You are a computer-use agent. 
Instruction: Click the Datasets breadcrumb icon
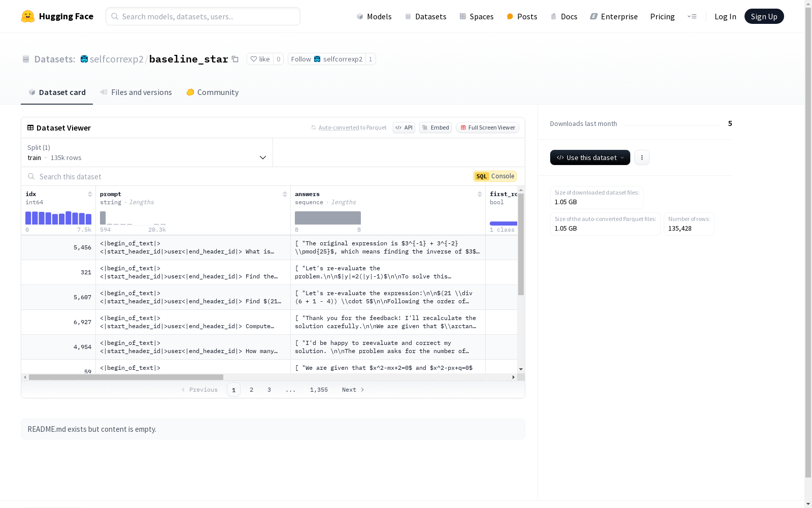point(26,59)
